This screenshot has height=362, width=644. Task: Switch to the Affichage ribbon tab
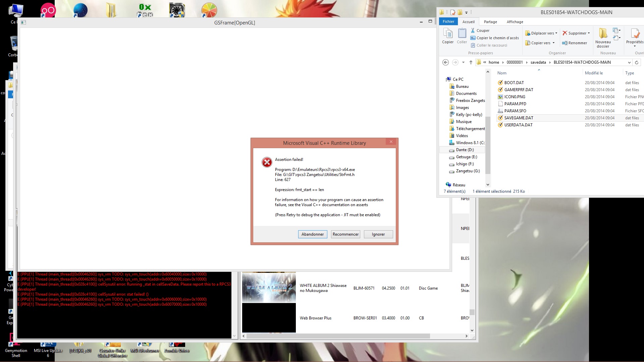[515, 22]
